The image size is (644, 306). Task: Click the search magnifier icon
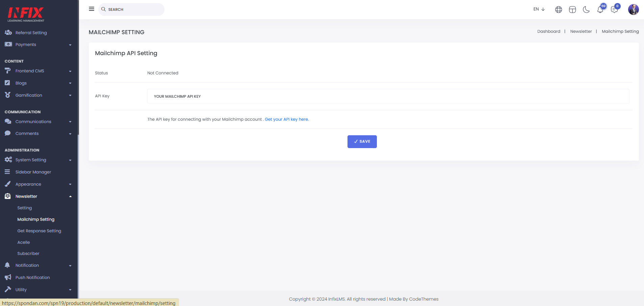click(x=104, y=9)
